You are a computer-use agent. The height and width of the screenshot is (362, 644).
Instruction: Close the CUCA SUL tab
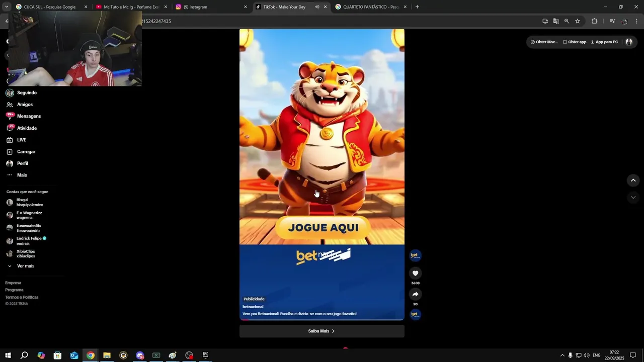[x=86, y=7]
